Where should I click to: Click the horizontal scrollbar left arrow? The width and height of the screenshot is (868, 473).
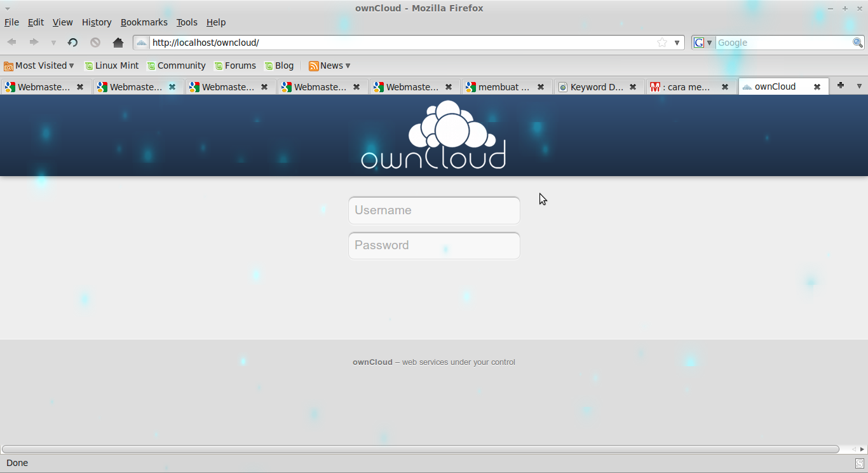(x=853, y=449)
